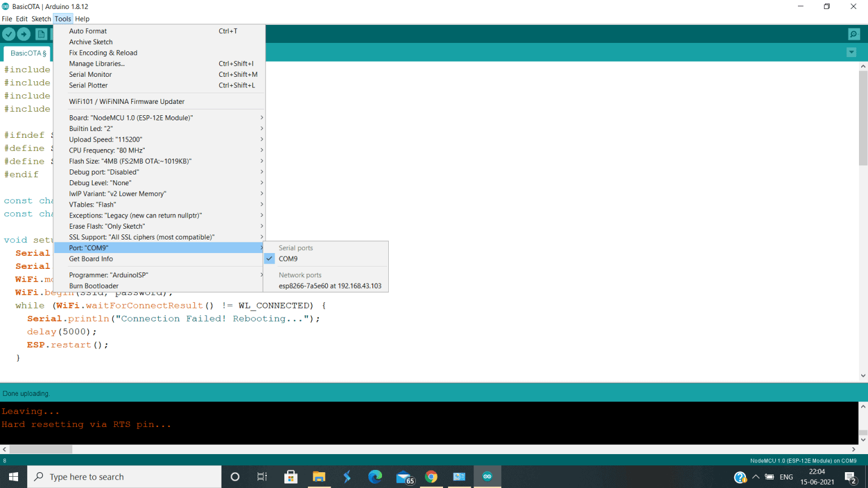This screenshot has width=868, height=488.
Task: Open Manage Libraries from Tools menu
Action: (x=159, y=63)
